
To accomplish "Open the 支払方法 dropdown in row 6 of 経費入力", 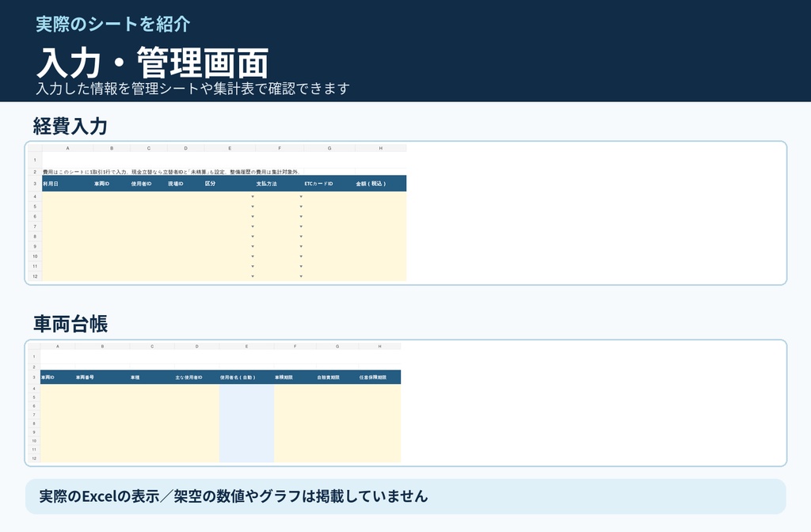I will pyautogui.click(x=301, y=217).
